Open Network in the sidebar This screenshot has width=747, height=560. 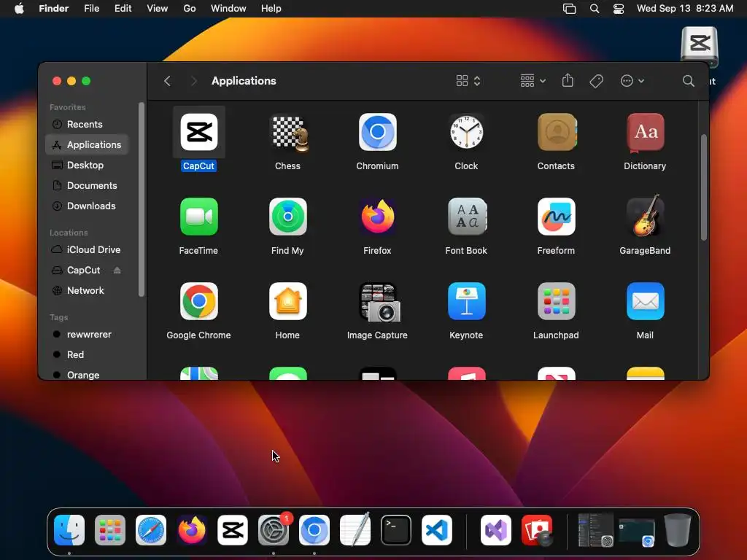point(87,290)
